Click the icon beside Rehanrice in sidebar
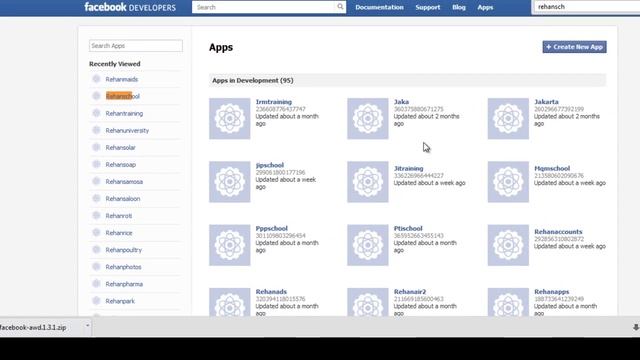 click(96, 233)
